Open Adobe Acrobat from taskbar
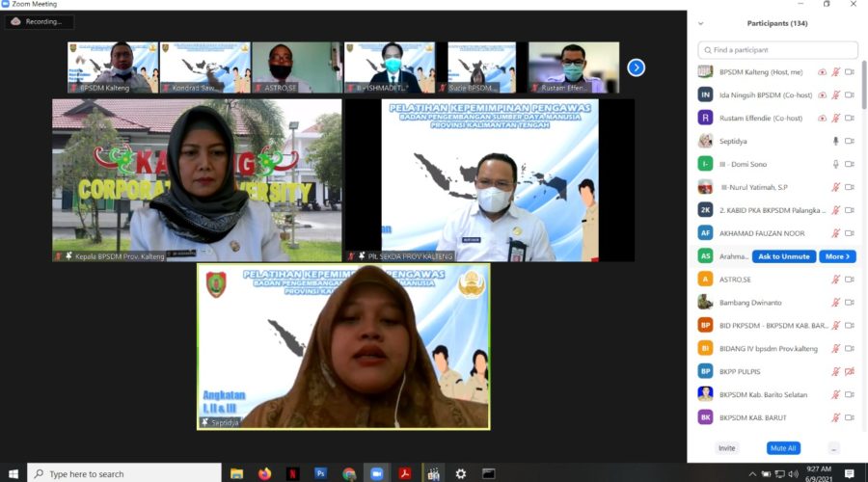This screenshot has height=482, width=868. (405, 473)
